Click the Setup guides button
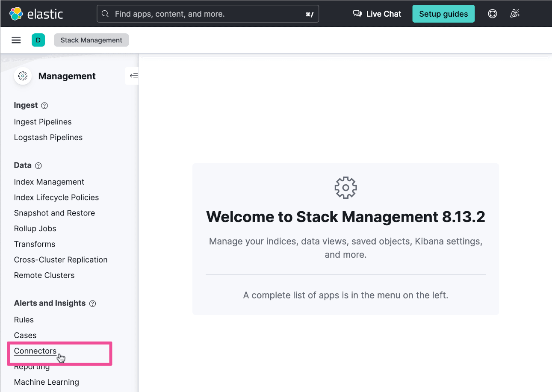The image size is (552, 392). (x=443, y=14)
